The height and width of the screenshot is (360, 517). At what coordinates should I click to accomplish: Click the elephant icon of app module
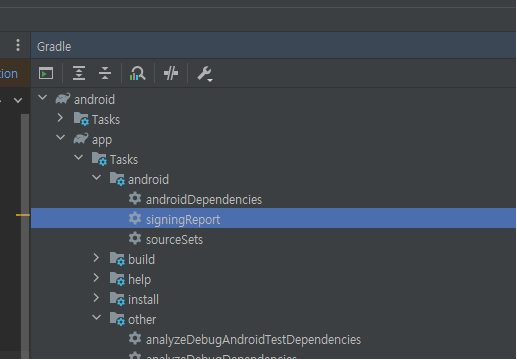[81, 138]
